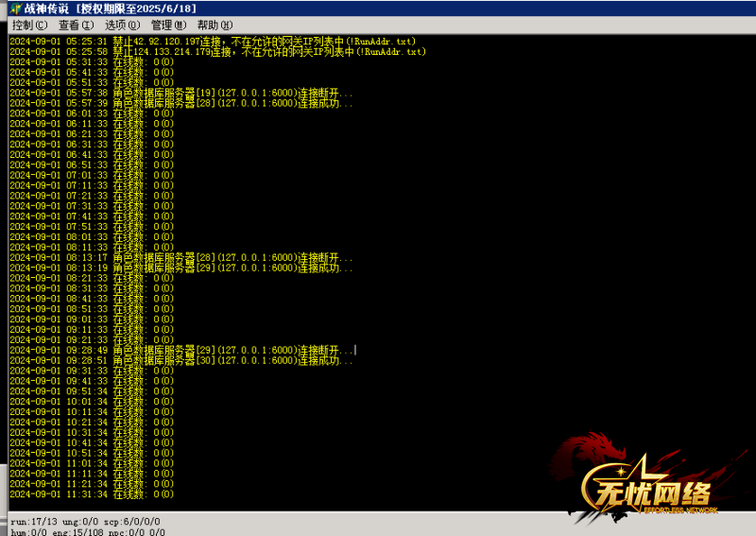Place cursor at 09:28:49 server [29] disconnect line
756x536 pixels.
coord(181,350)
